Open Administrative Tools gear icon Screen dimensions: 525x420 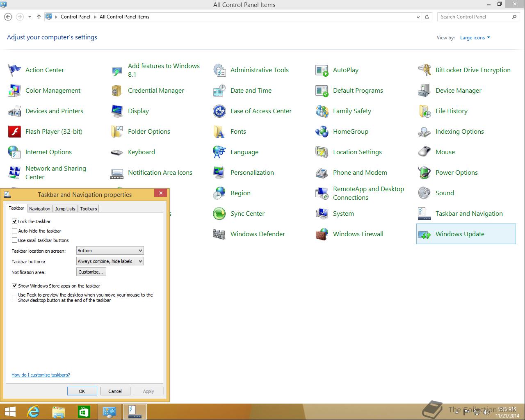(219, 70)
